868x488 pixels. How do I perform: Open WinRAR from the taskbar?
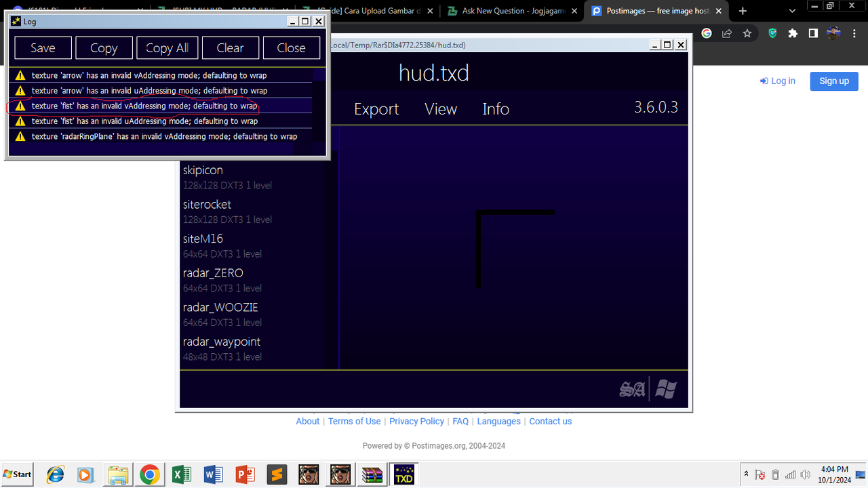click(372, 474)
